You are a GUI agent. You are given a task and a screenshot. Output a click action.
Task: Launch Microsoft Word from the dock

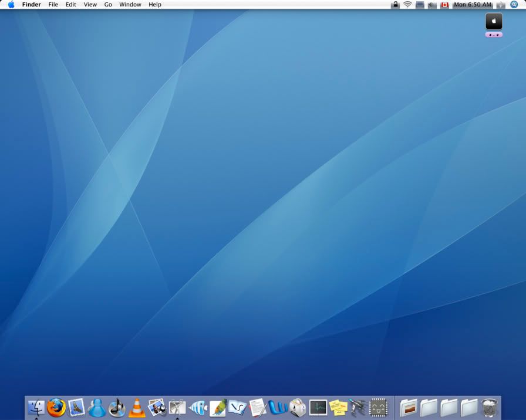click(278, 407)
